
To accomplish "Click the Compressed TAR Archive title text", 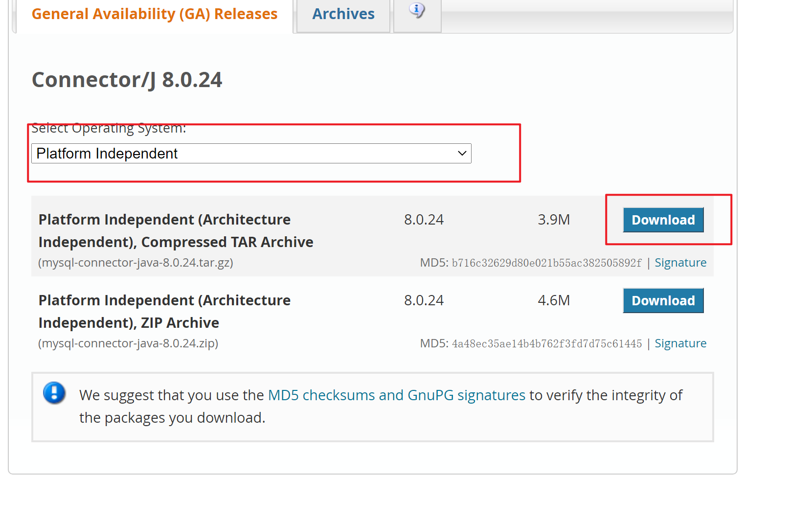I will pyautogui.click(x=176, y=231).
